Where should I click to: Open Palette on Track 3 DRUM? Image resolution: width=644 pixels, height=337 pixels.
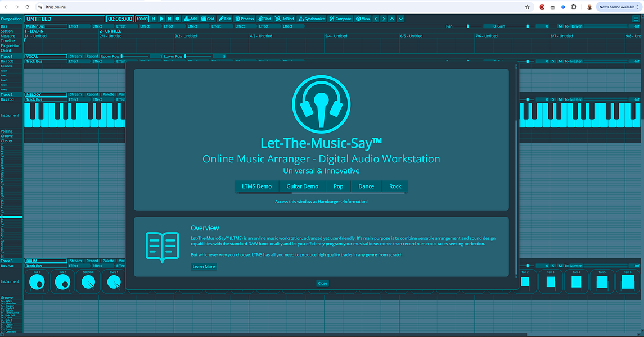[109, 261]
